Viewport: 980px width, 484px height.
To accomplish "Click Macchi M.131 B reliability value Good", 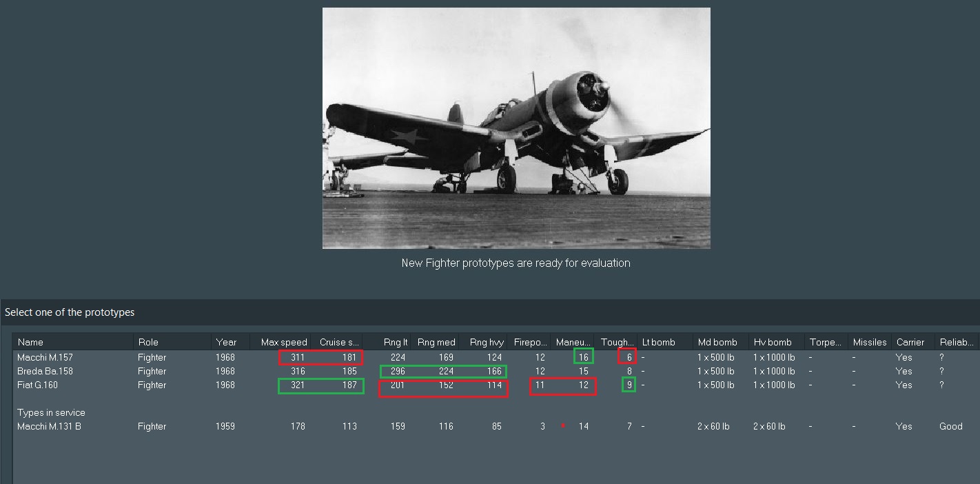I will pos(950,427).
